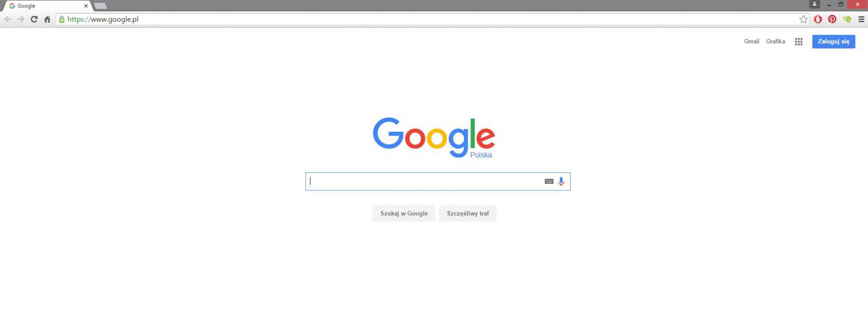The image size is (868, 321).
Task: Toggle the on-screen keyboard in the search box
Action: (549, 182)
